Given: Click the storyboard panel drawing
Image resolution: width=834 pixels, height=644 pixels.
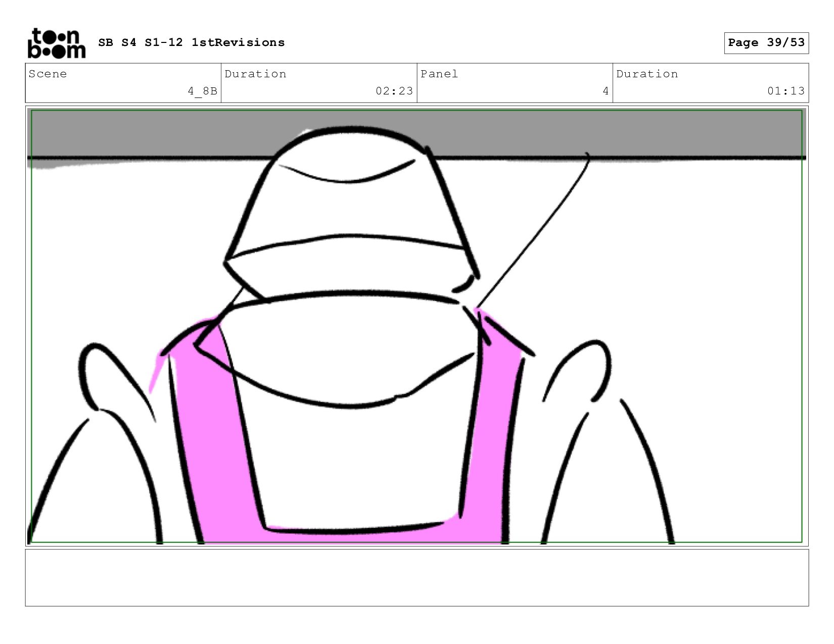Looking at the screenshot, I should (x=417, y=326).
